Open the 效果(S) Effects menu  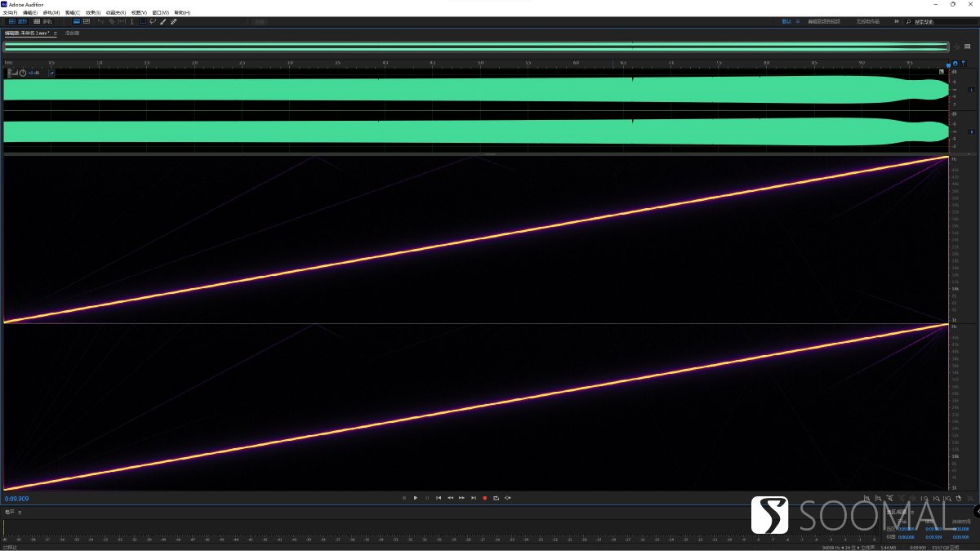click(93, 12)
